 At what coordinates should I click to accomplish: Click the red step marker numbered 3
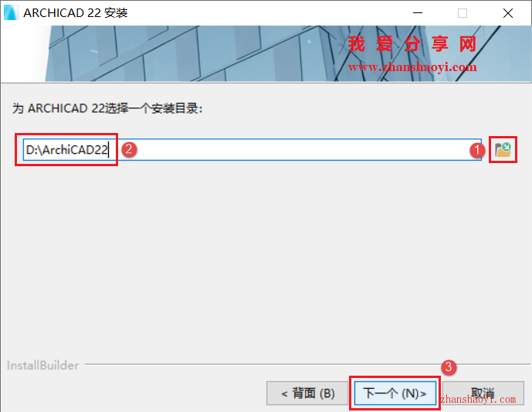449,367
